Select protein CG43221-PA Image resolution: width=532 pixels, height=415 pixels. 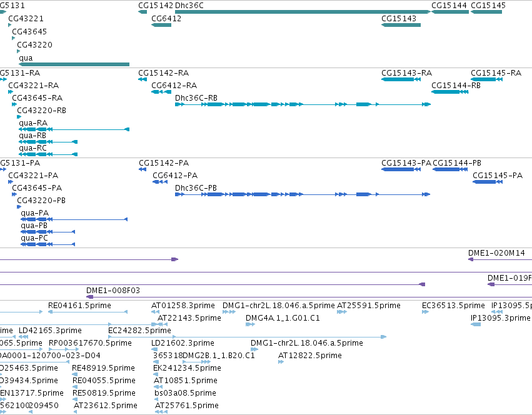click(x=33, y=176)
